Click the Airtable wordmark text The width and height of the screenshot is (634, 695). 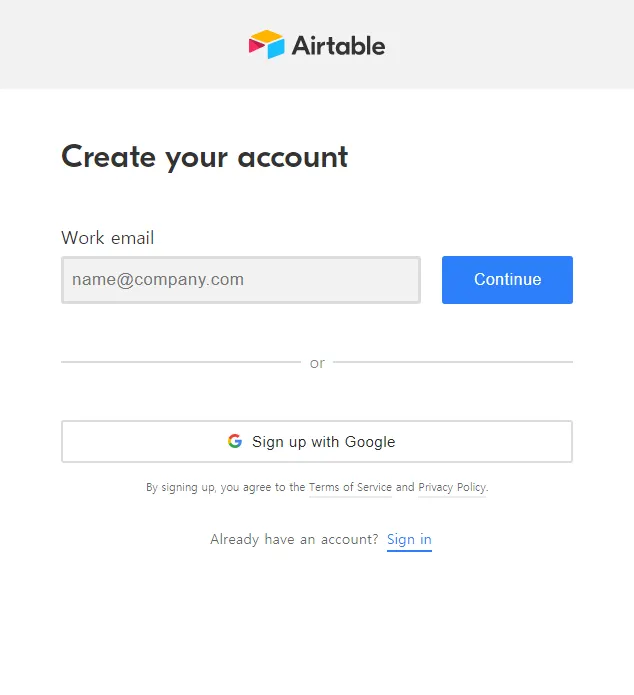click(338, 45)
